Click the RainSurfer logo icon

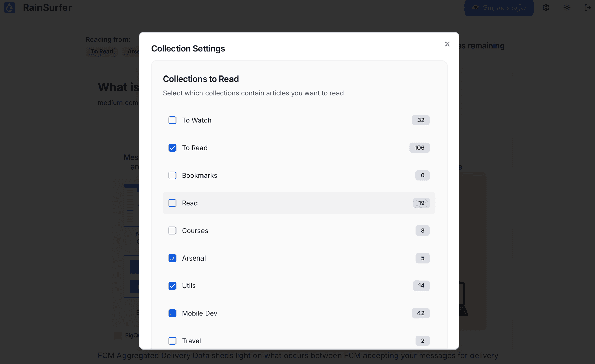[9, 8]
